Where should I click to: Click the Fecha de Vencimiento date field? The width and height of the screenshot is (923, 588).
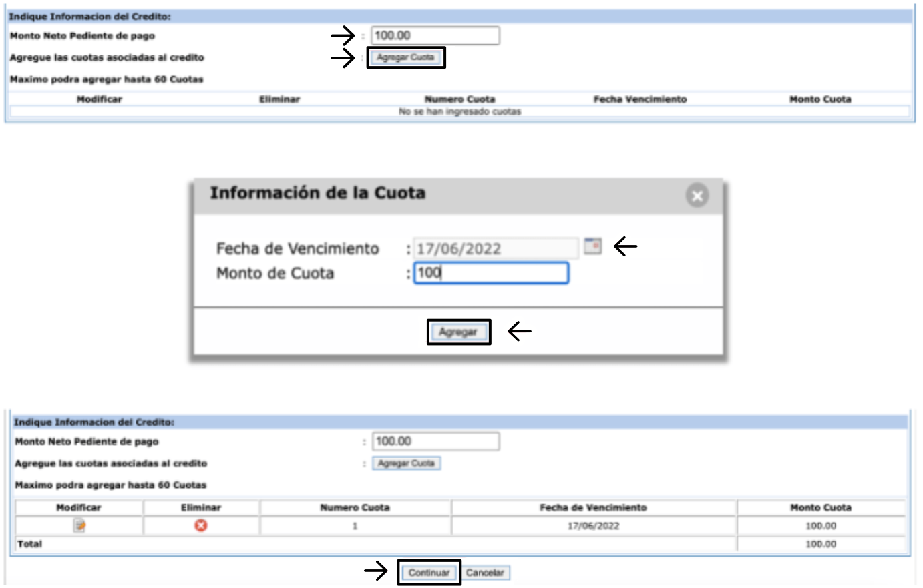[496, 249]
